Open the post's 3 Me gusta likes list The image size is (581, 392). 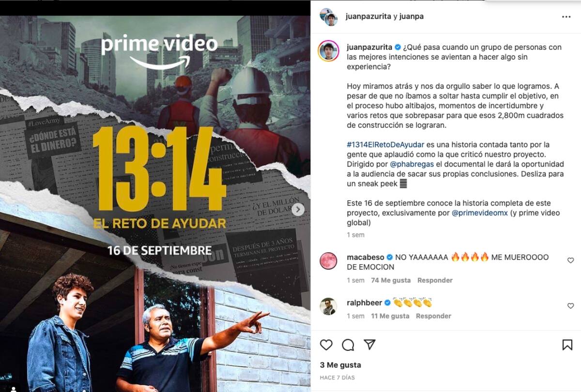(x=340, y=365)
